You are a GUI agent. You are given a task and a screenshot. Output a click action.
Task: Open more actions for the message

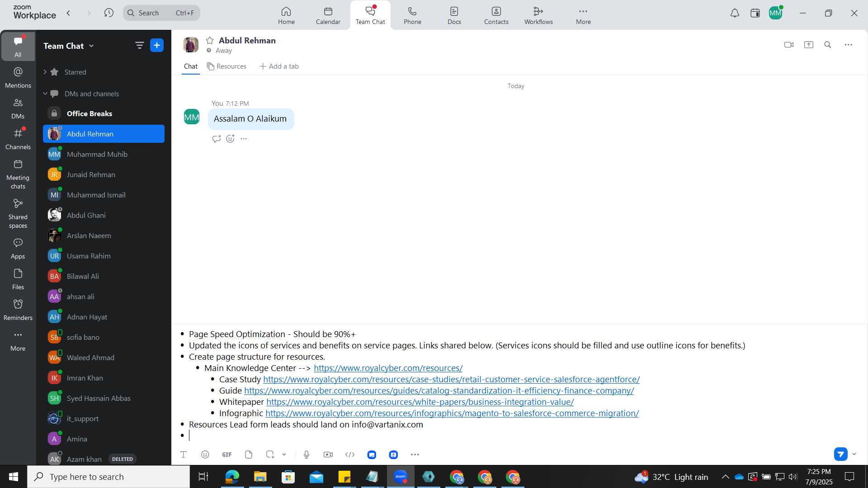[x=244, y=139]
